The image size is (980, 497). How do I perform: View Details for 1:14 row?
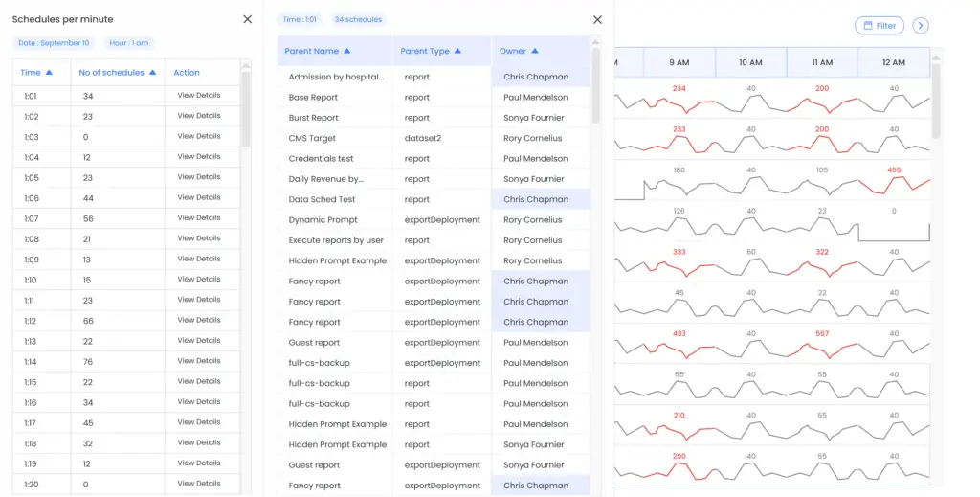point(199,361)
